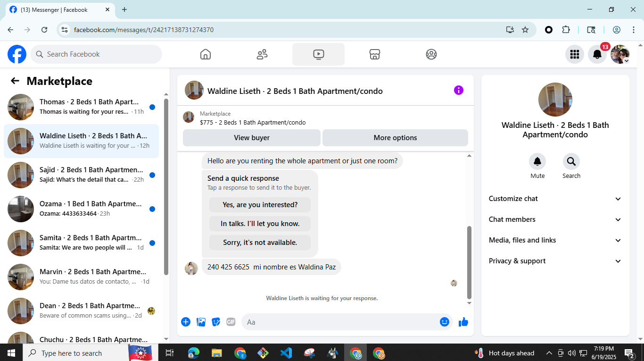Open the Marketplace storefront icon
The height and width of the screenshot is (361, 644).
coord(375,54)
